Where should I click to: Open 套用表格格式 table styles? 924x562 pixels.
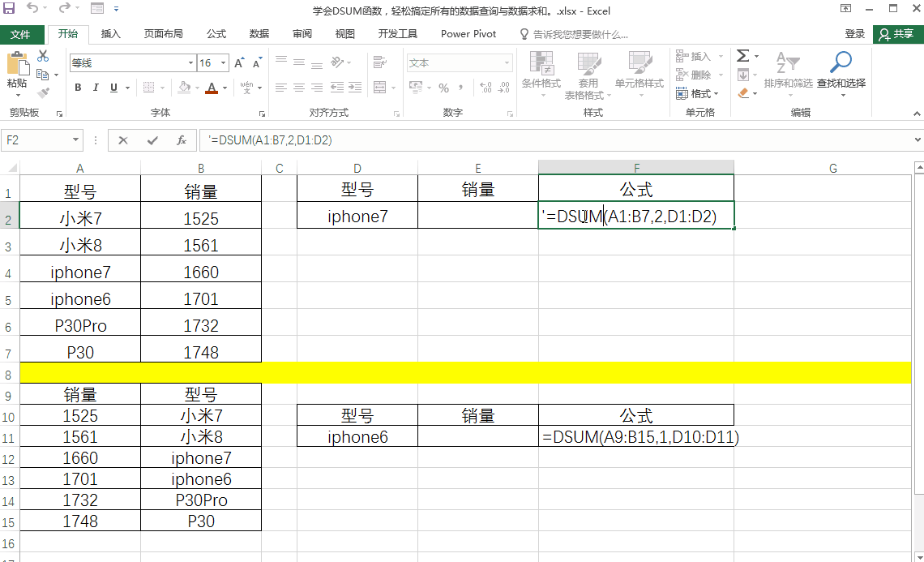point(588,75)
